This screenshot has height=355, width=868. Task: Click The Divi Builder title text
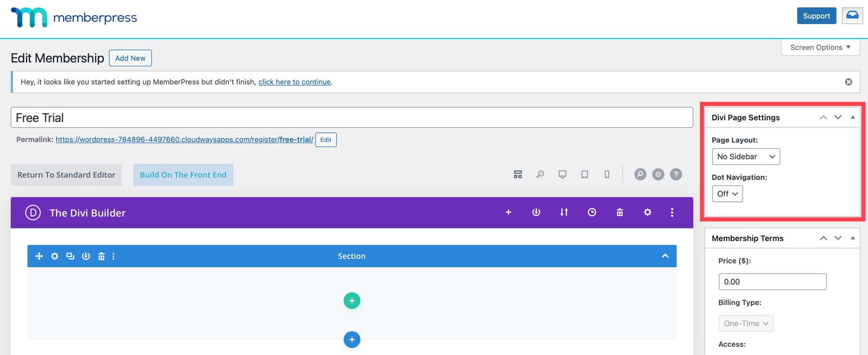87,213
